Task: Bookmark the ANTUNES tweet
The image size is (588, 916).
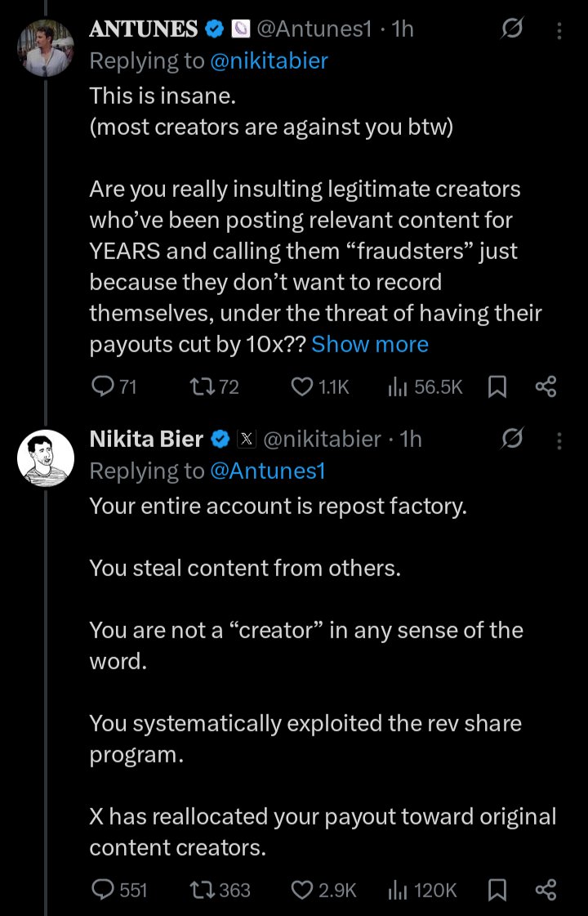Action: 497,387
